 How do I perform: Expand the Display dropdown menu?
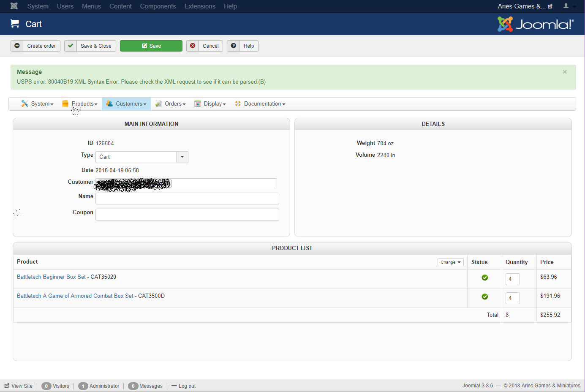pos(210,103)
